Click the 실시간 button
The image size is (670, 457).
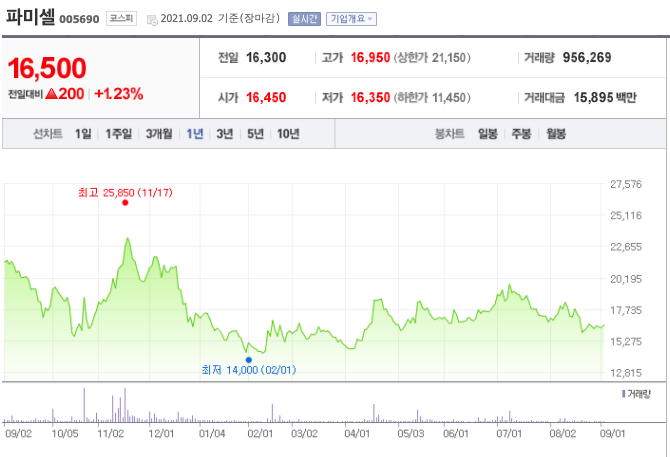tap(304, 19)
